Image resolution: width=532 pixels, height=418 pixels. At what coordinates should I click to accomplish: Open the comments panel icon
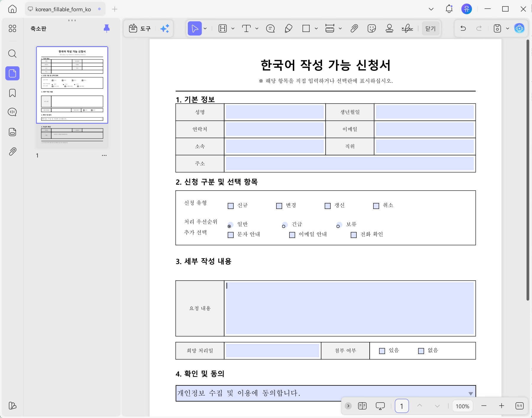point(12,112)
